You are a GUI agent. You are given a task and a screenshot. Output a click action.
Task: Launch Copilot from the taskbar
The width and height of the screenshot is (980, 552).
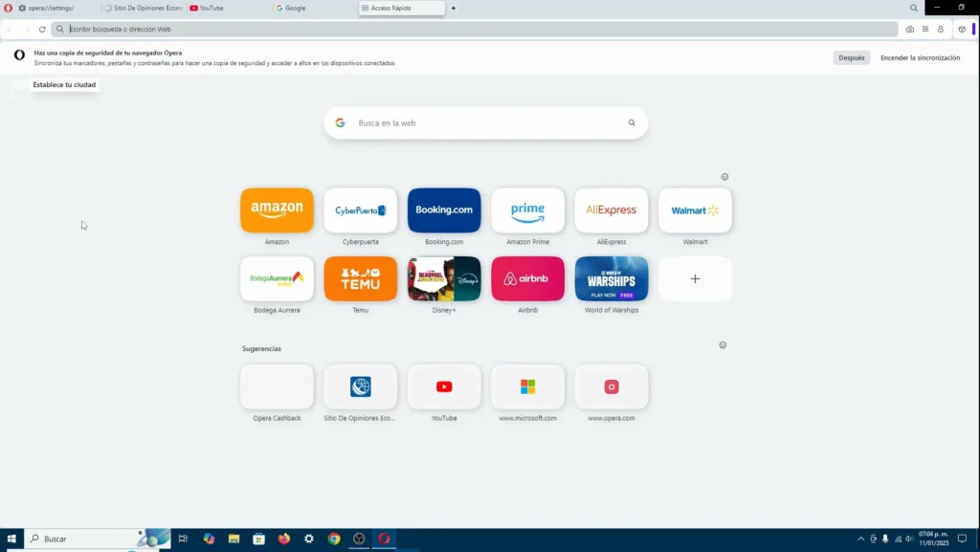click(209, 539)
